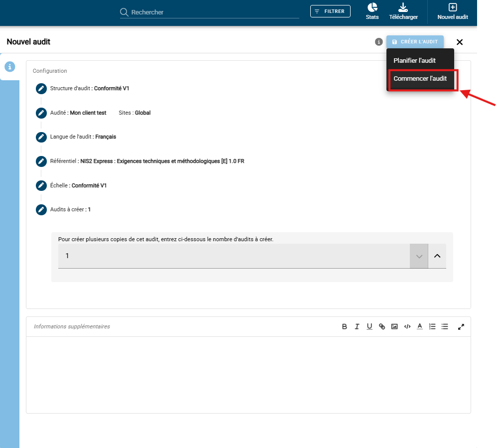This screenshot has width=496, height=448.
Task: Apply underline formatting in the editor
Action: 370,326
